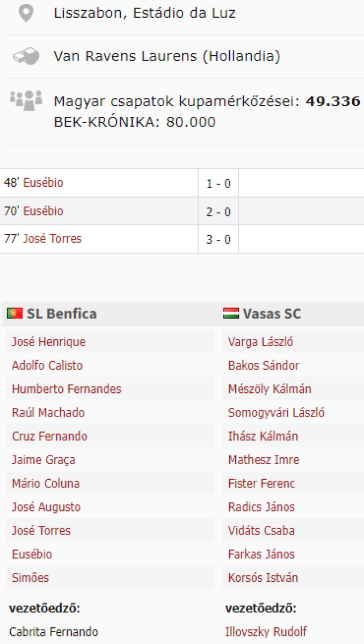
Task: Select Mészöly Kálmán in Vasas lineup
Action: pos(270,389)
